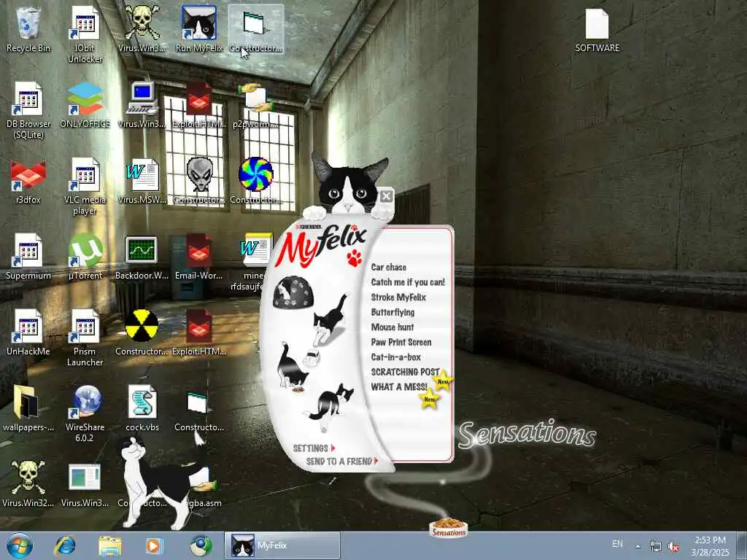Viewport: 747px width, 560px height.
Task: Open the WireShare 6.0.2 shortcut
Action: click(85, 413)
